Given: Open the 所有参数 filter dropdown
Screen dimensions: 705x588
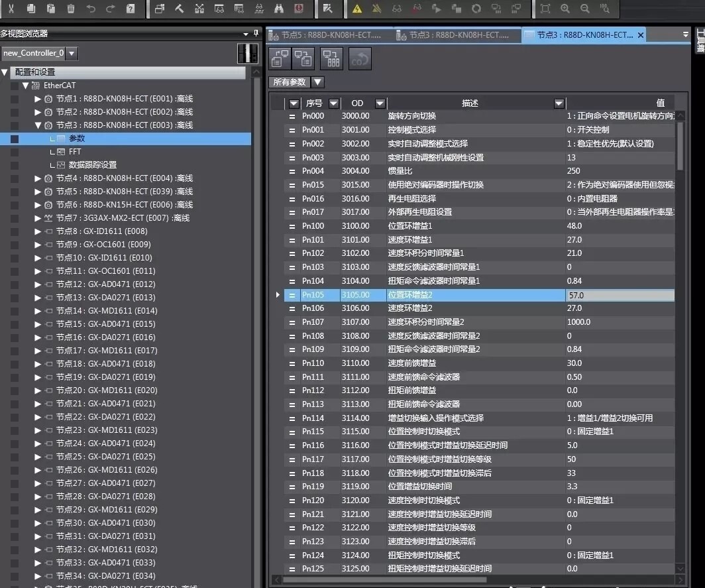Looking at the screenshot, I should 318,82.
